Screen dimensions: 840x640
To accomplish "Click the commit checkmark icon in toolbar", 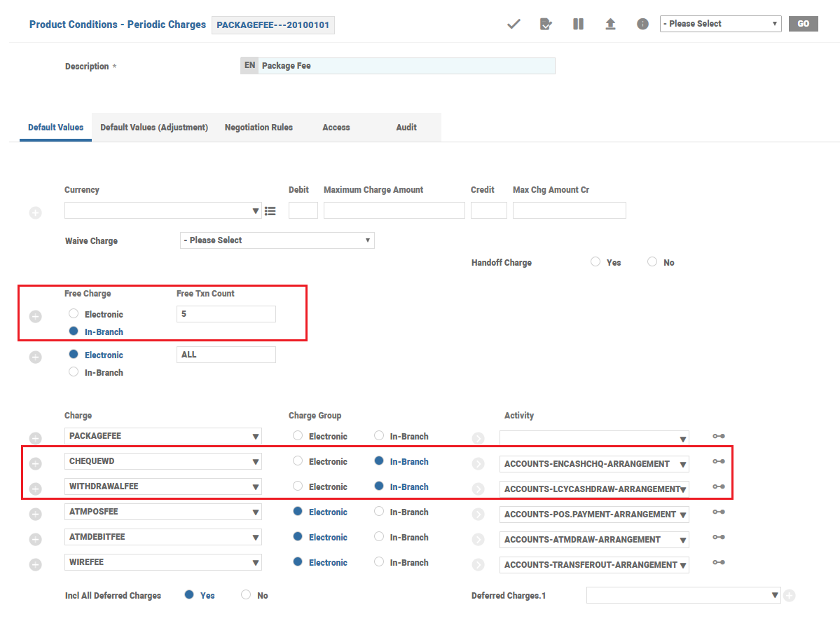I will click(x=514, y=24).
